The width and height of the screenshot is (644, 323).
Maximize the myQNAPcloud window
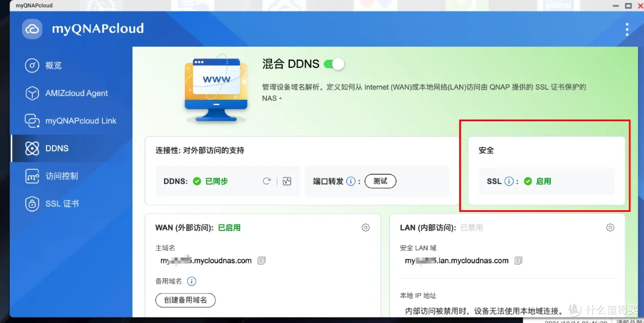(628, 6)
